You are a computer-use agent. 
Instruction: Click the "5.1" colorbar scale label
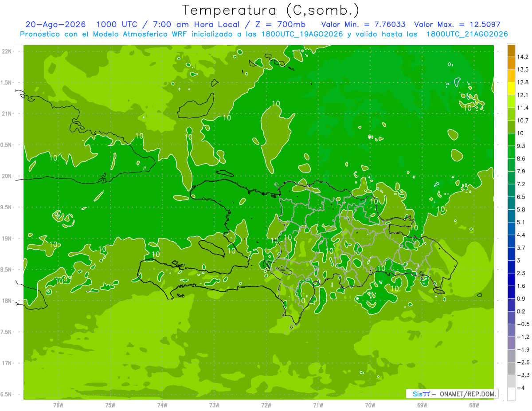[521, 222]
